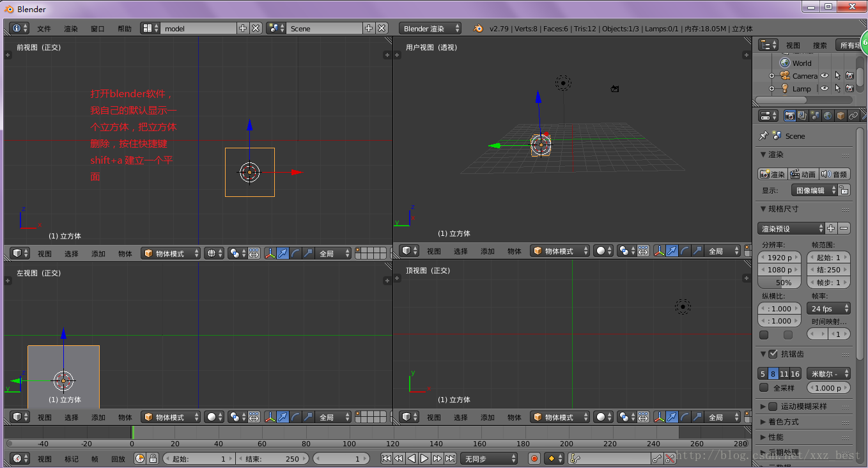Hide the Camera using its eye icon
This screenshot has height=468, width=868.
[825, 76]
